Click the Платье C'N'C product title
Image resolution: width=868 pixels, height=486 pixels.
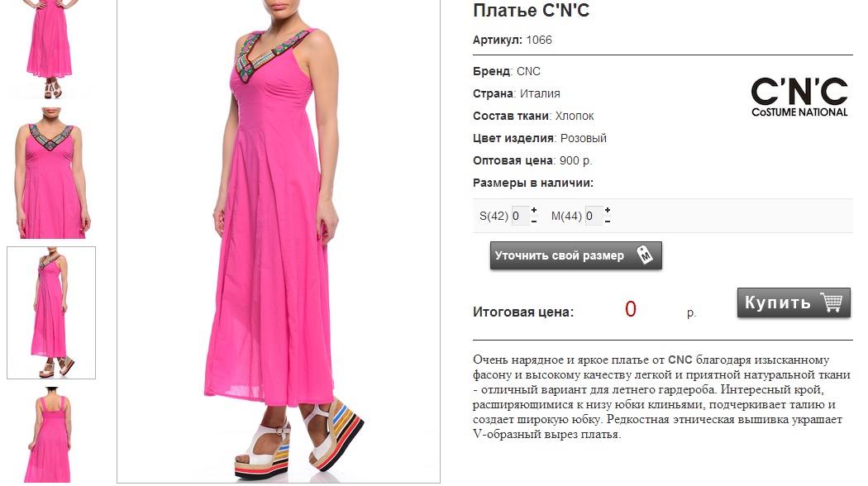[531, 11]
